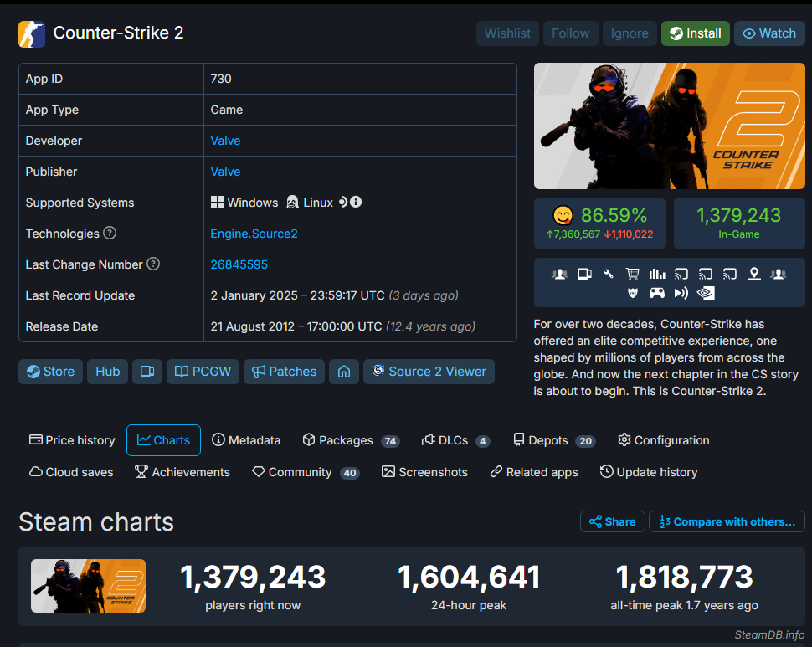Open the Depots tab
Screen dimensions: 812x647
tap(554, 440)
